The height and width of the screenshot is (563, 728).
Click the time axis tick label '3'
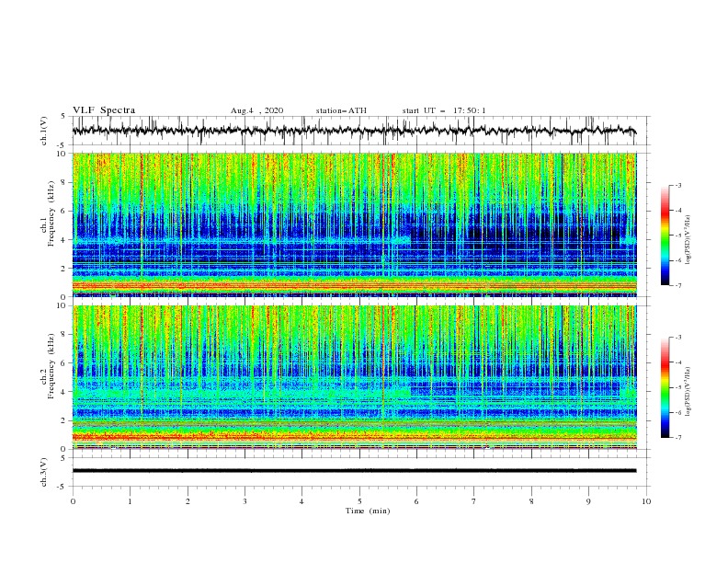(x=245, y=501)
